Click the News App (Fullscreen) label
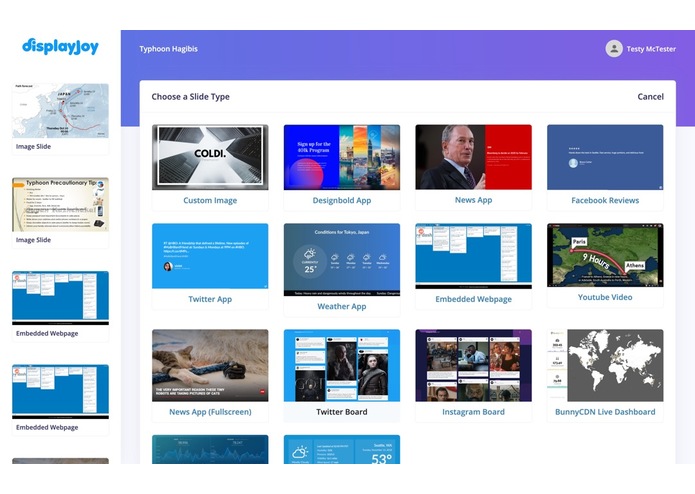Screen dimensions: 695x494 tap(210, 412)
